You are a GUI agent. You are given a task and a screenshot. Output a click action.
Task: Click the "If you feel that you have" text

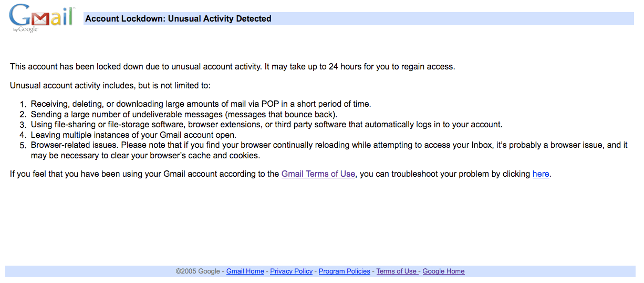tap(56, 174)
